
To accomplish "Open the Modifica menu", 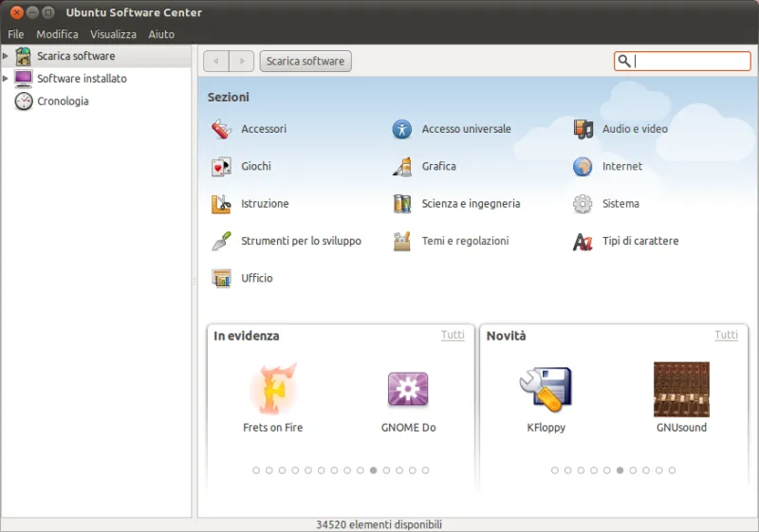I will click(57, 34).
